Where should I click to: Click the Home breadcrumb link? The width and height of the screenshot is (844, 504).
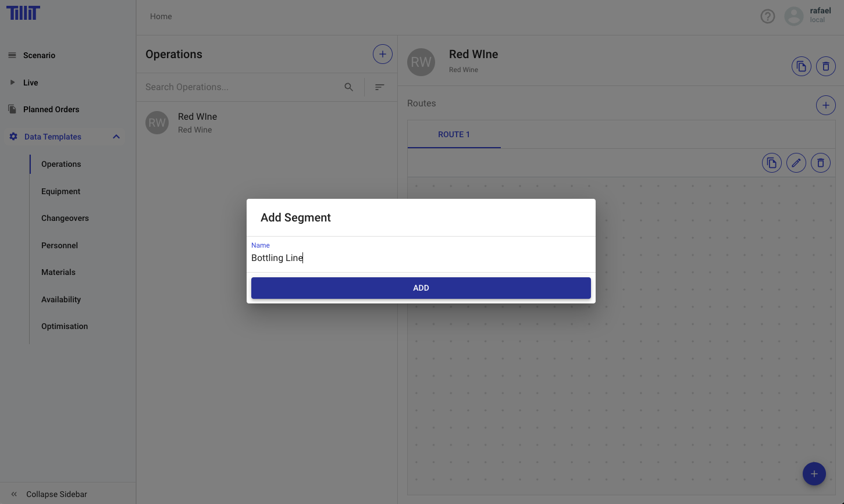(161, 16)
